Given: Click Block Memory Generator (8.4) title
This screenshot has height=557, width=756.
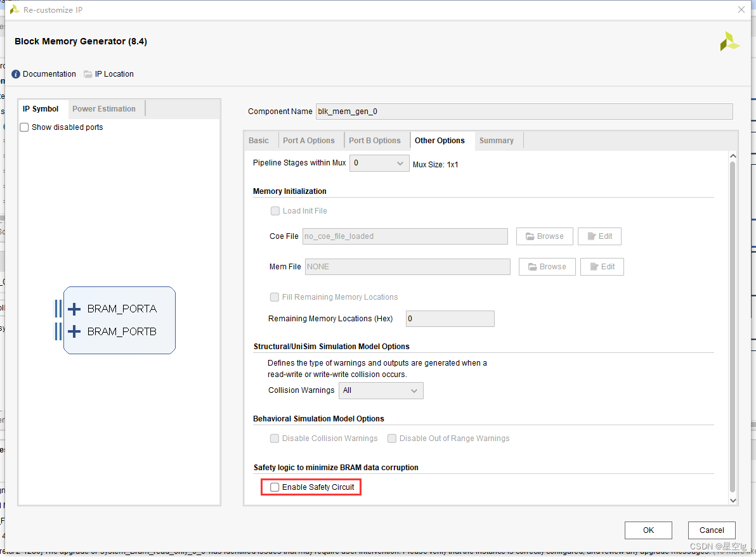Looking at the screenshot, I should (x=81, y=41).
